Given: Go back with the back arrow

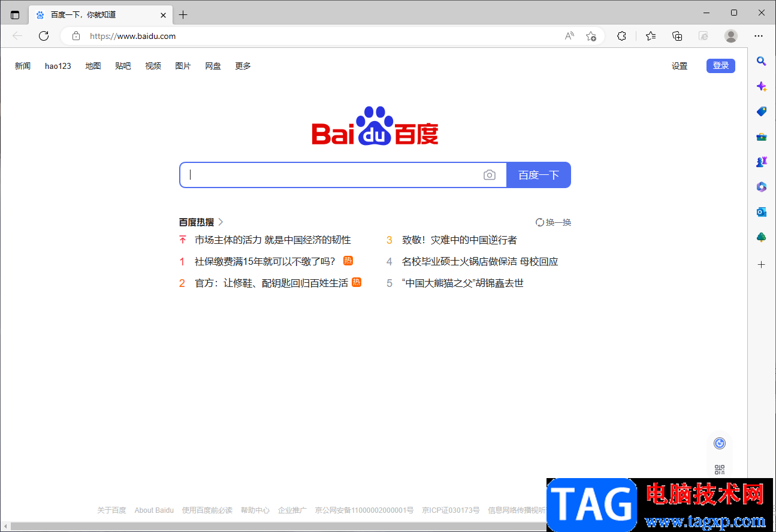Looking at the screenshot, I should click(x=17, y=36).
